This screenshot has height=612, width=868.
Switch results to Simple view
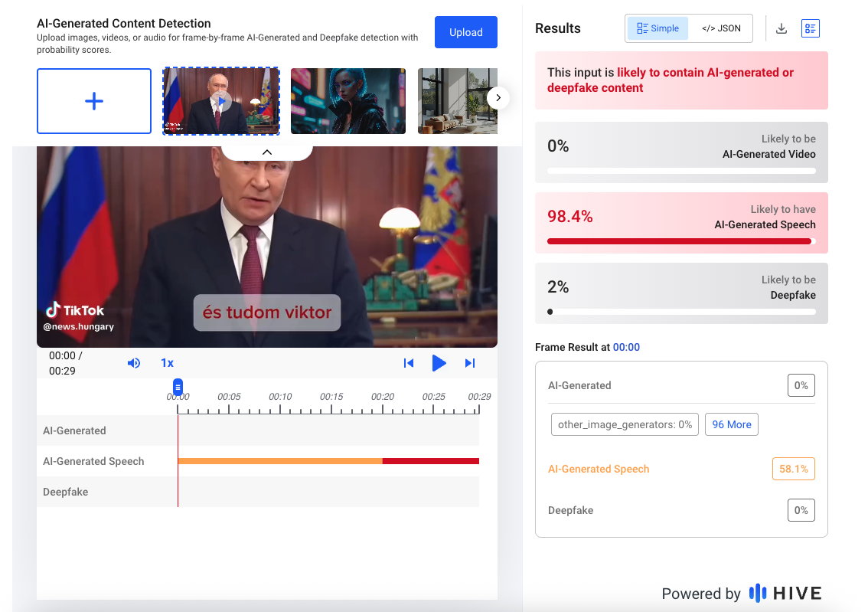[658, 28]
